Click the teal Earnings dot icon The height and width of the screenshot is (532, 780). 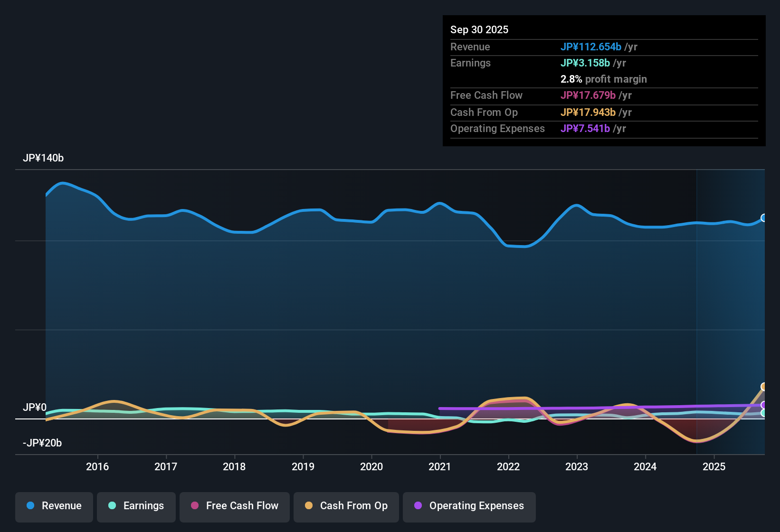tap(112, 506)
